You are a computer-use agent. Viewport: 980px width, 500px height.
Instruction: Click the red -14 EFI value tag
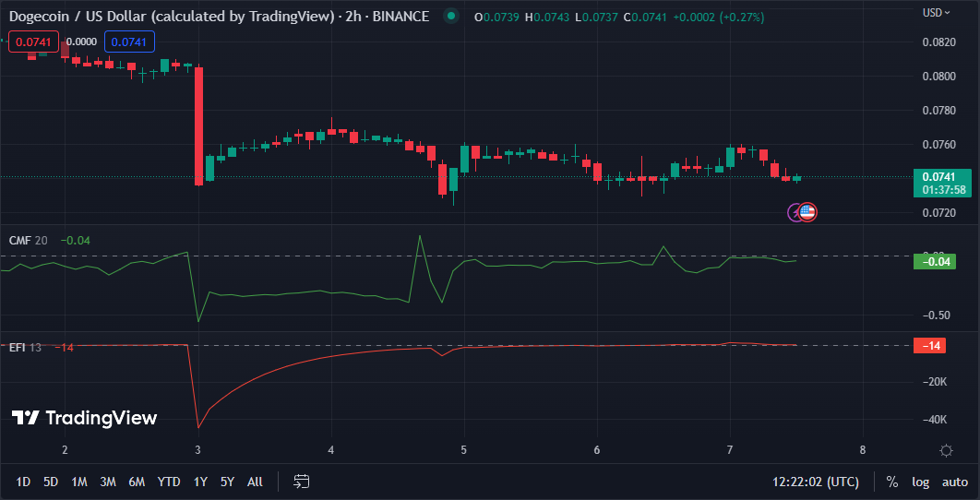pyautogui.click(x=929, y=346)
